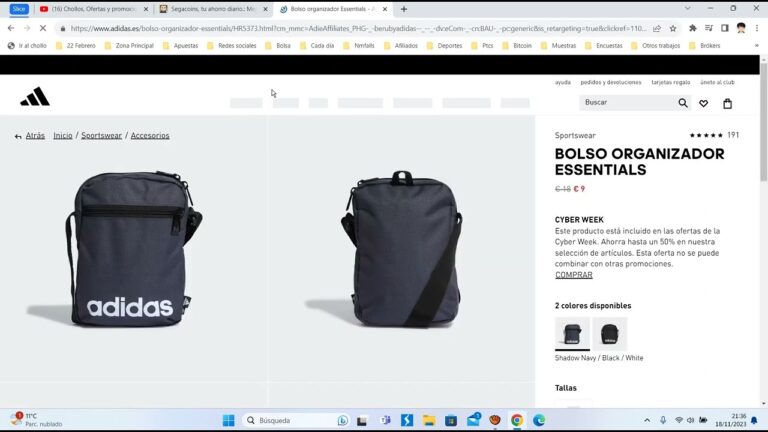The image size is (768, 432).
Task: Stop page loading with X button
Action: click(43, 28)
